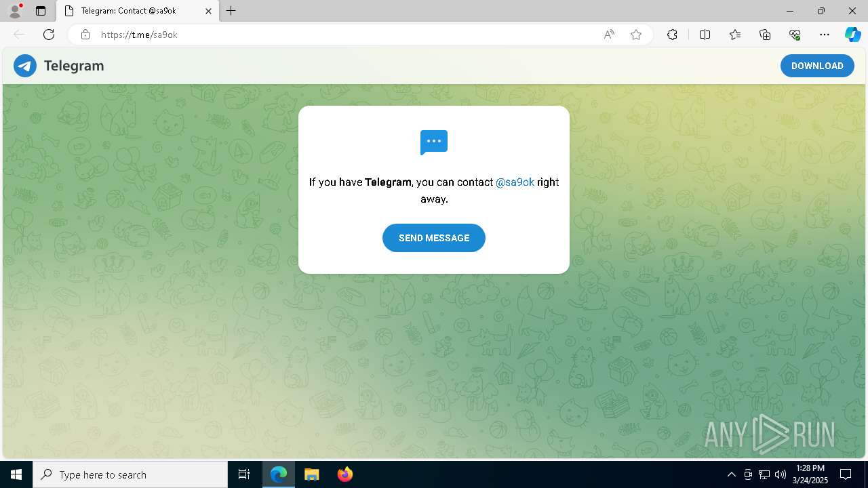868x488 pixels.
Task: Show hidden system tray icons
Action: click(x=731, y=474)
